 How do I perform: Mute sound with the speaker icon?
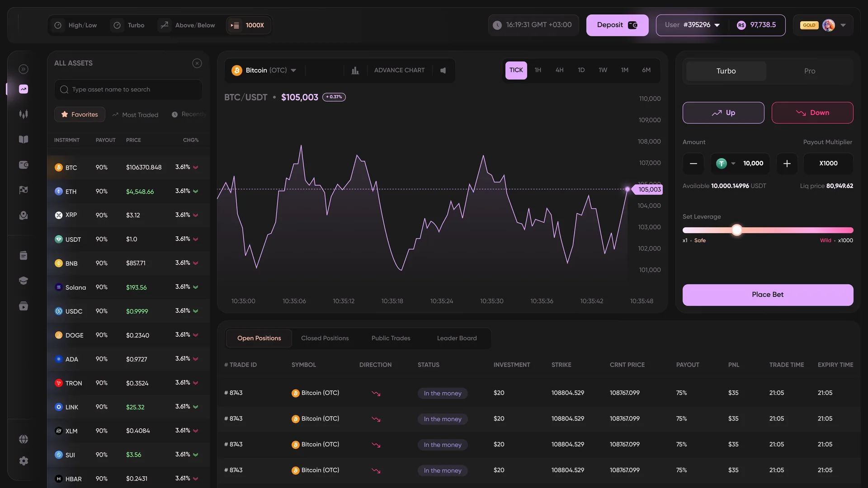coord(443,70)
